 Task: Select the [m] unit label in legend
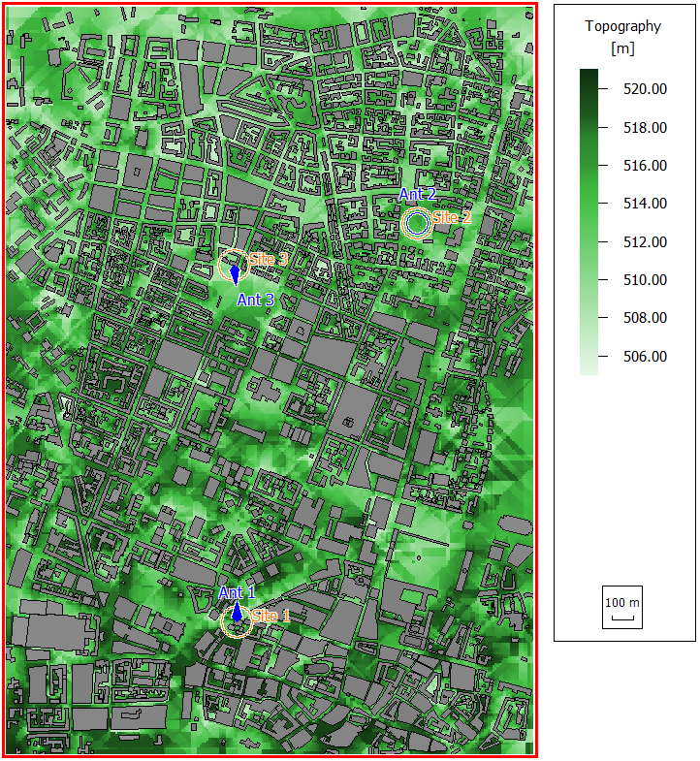622,48
